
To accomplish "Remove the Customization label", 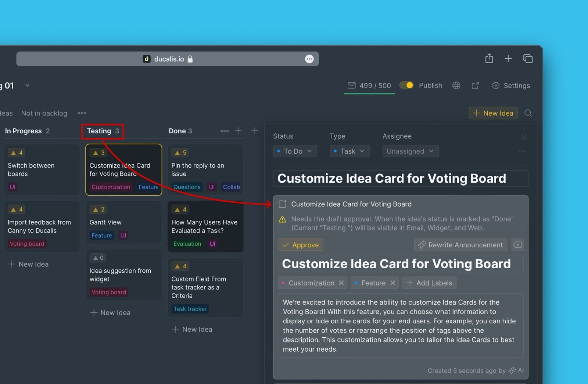I will coord(341,283).
